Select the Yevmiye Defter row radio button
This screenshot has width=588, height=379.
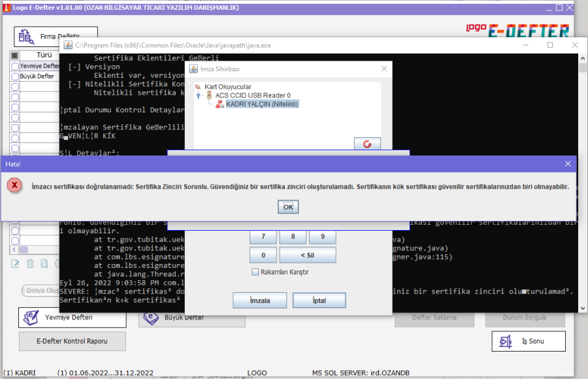pos(15,66)
